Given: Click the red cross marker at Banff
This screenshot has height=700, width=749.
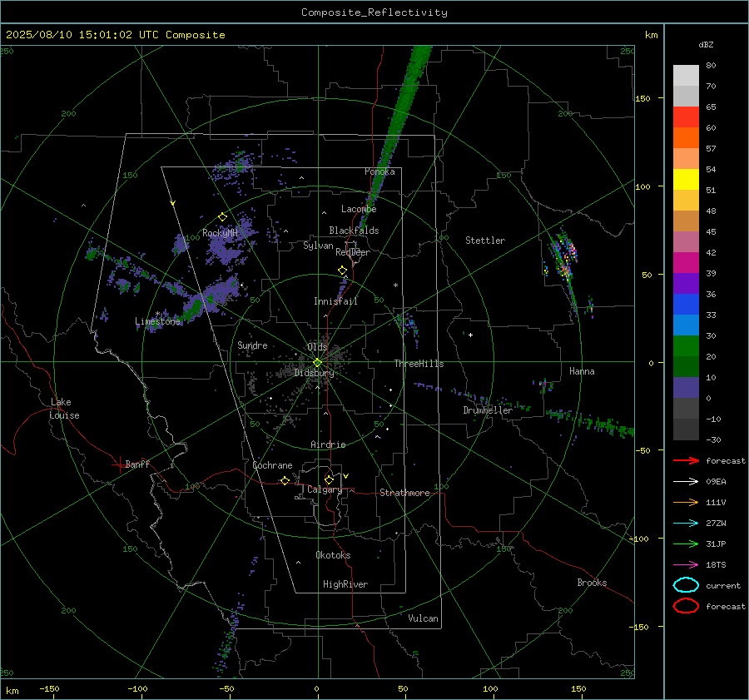Looking at the screenshot, I should [119, 464].
